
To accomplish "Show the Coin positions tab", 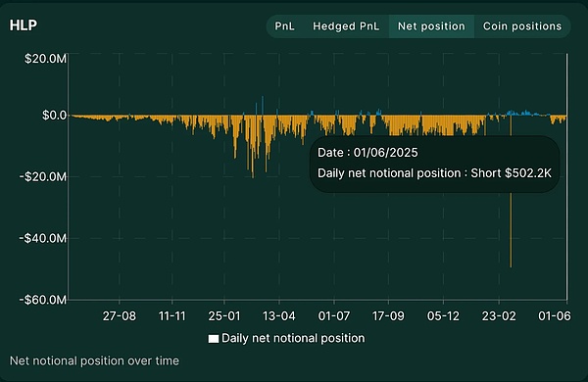I will (x=522, y=26).
